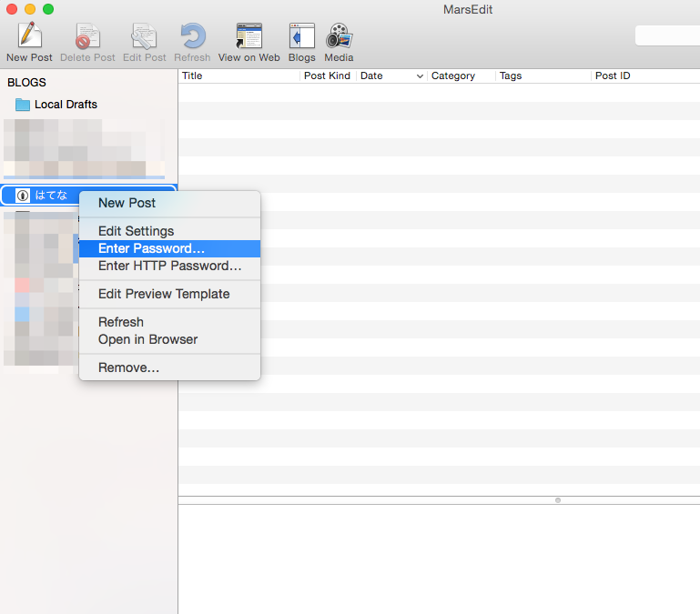Image resolution: width=700 pixels, height=614 pixels.
Task: Sort by the Title column header
Action: (x=239, y=75)
